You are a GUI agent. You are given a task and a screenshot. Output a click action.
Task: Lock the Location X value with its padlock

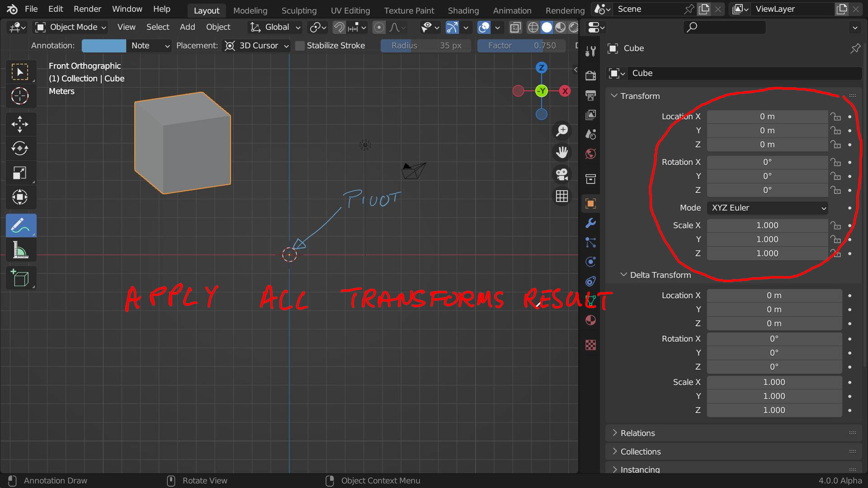836,116
